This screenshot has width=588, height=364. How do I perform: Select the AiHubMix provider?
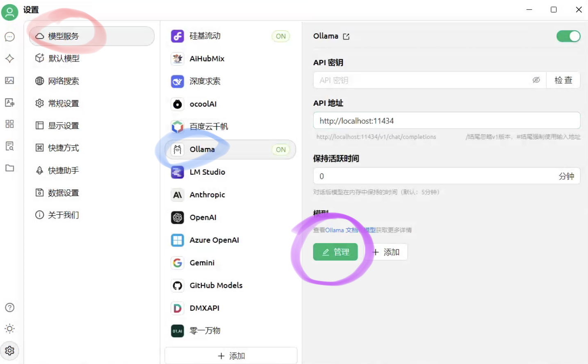click(x=230, y=59)
